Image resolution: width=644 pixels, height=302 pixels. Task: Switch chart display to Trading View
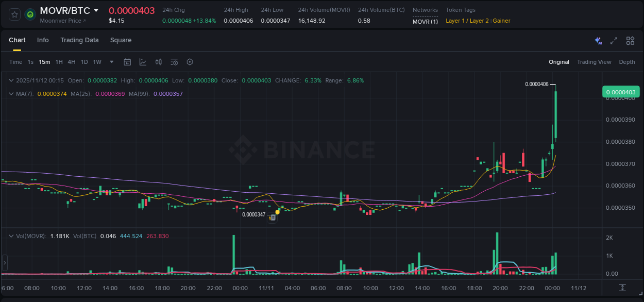pos(594,62)
